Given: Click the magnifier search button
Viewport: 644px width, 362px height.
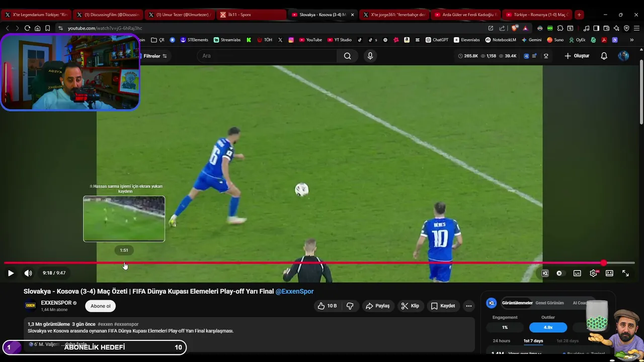Looking at the screenshot, I should pyautogui.click(x=347, y=56).
